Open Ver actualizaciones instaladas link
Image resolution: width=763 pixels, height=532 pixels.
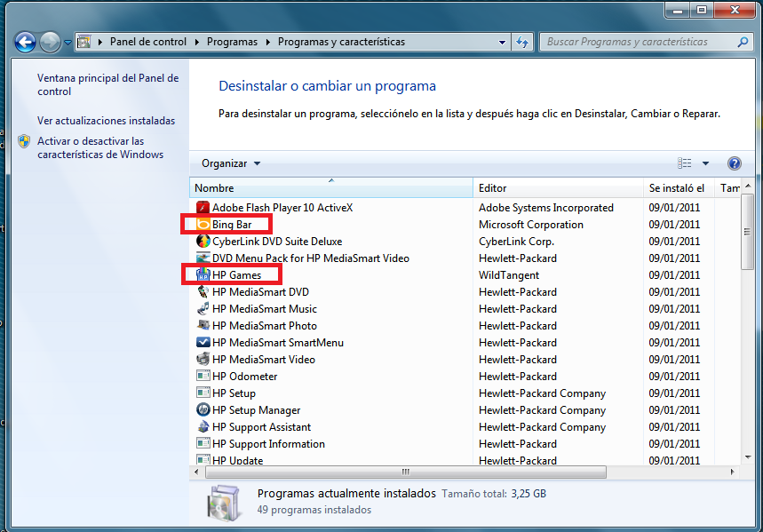(106, 121)
